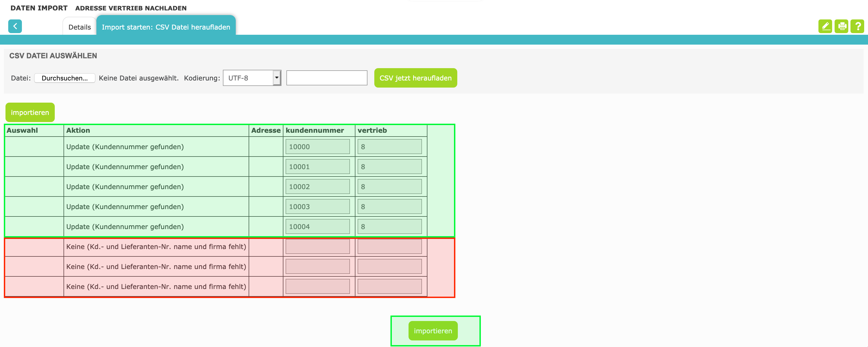Click vertrieb field in the 10001 row
The height and width of the screenshot is (347, 868).
pos(389,167)
